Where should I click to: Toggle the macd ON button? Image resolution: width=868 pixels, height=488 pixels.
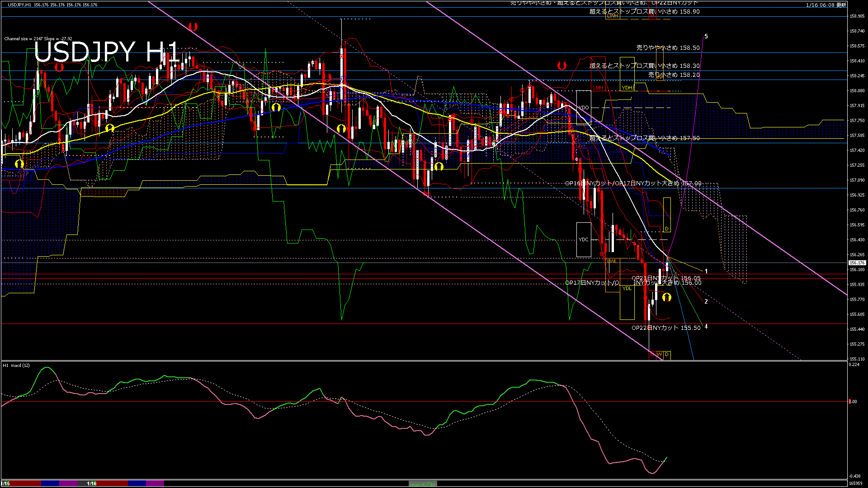423,484
